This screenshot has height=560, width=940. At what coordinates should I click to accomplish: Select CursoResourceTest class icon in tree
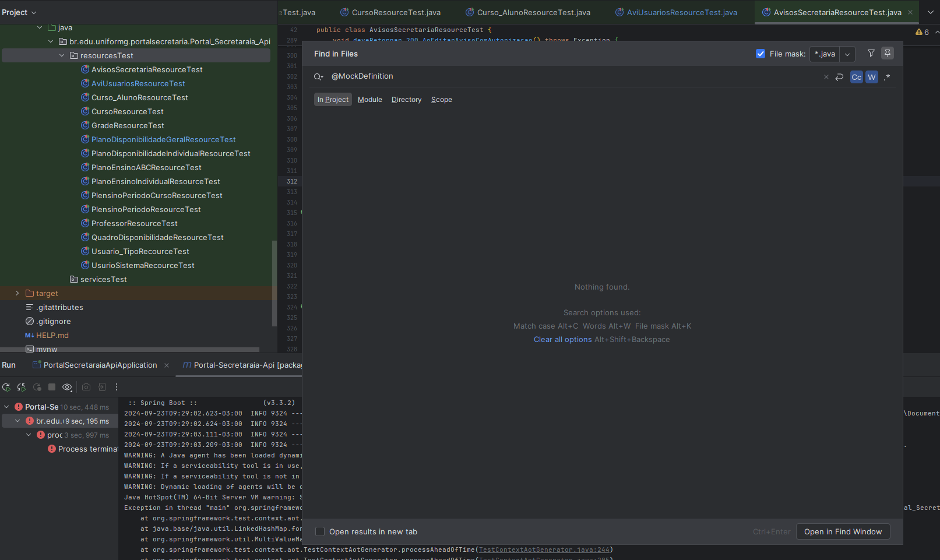(x=85, y=111)
